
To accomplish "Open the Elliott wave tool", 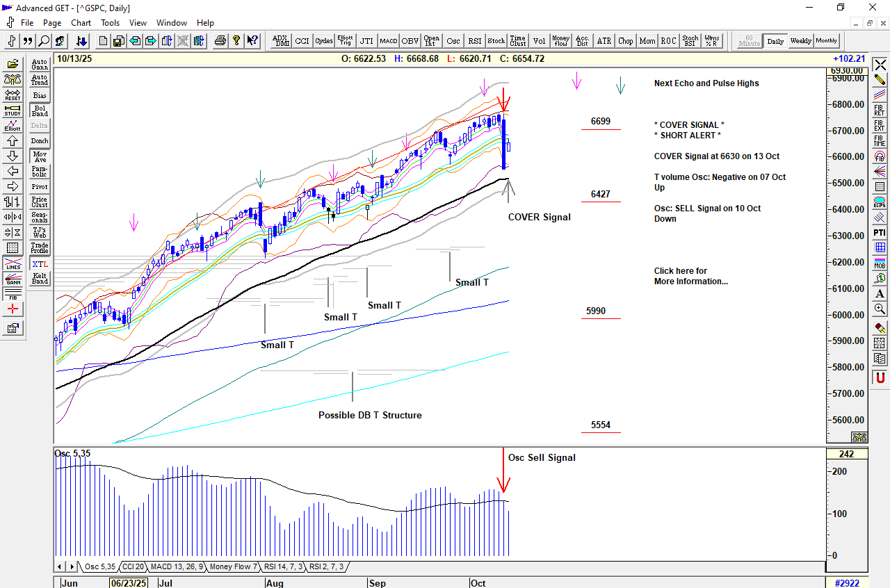I will coord(13,126).
